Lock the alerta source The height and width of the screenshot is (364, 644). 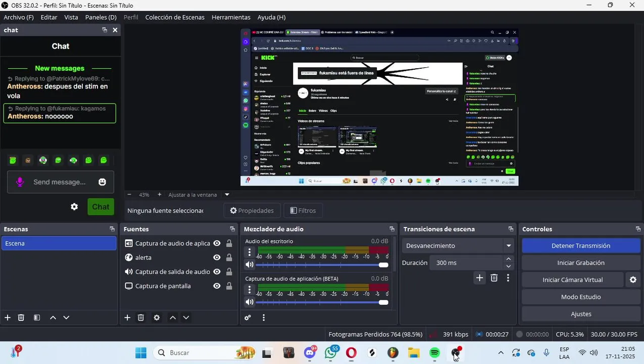tap(229, 257)
